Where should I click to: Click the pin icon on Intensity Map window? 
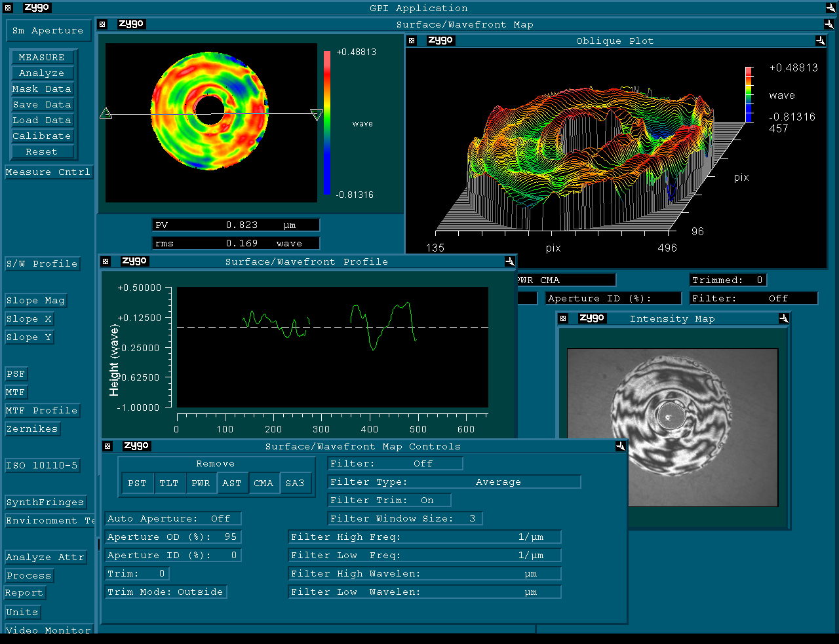[x=783, y=318]
